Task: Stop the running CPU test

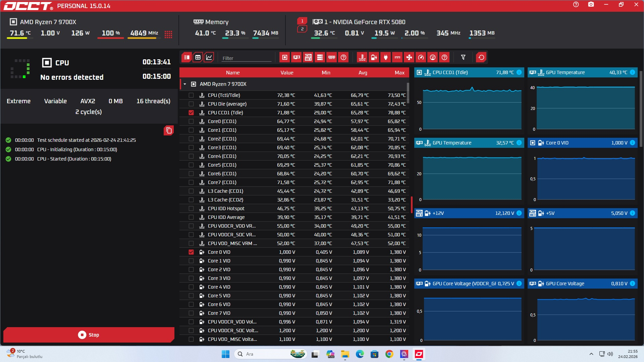Action: click(89, 335)
